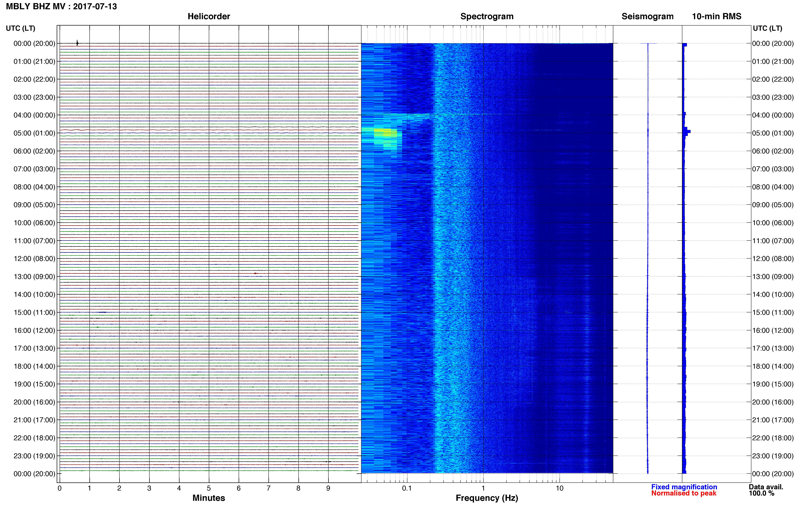Click 03:00 (23:00) on the Helicorder time axis

click(34, 97)
